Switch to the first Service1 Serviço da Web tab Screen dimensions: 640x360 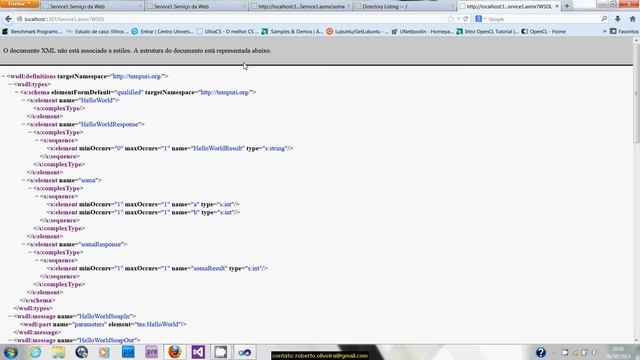(92, 7)
